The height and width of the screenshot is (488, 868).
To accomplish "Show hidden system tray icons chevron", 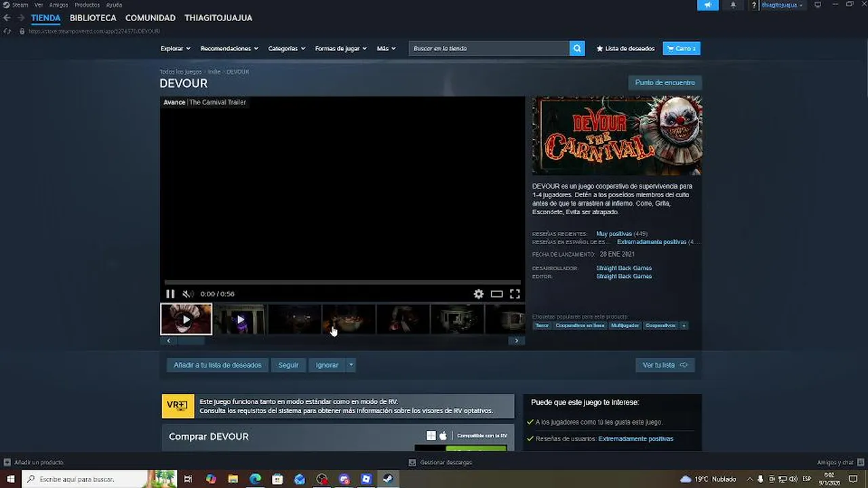I will (750, 479).
